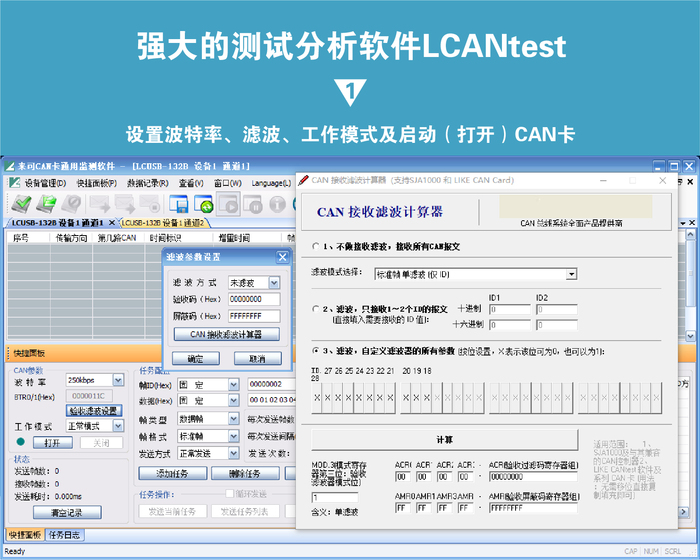Click the first envelope send-frame toolbar icon

[99, 204]
